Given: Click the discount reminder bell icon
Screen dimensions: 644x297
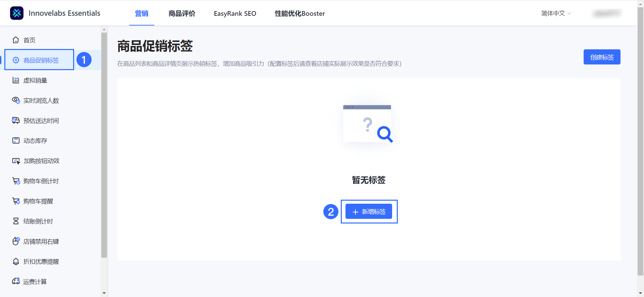Looking at the screenshot, I should click(16, 261).
